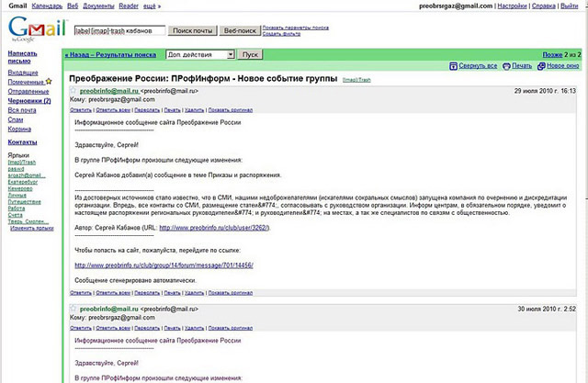Star the message dated 30 июля 2010
Image resolution: width=588 pixels, height=383 pixels.
73,309
